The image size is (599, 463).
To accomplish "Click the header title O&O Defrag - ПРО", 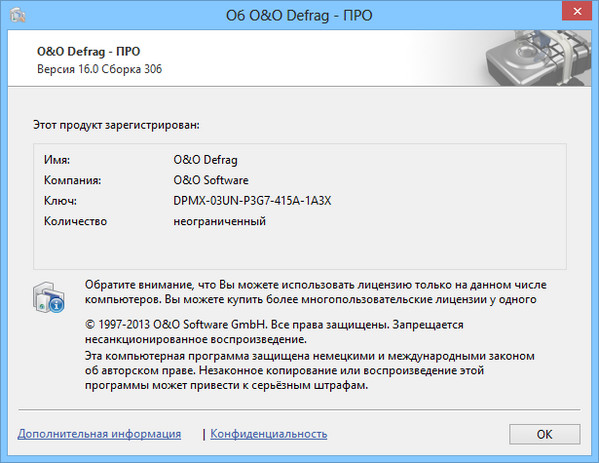I will (x=89, y=51).
